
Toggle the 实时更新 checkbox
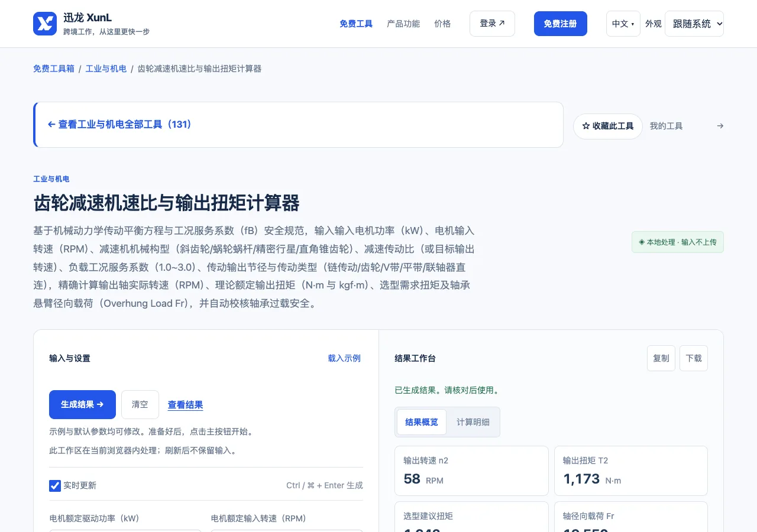click(55, 486)
